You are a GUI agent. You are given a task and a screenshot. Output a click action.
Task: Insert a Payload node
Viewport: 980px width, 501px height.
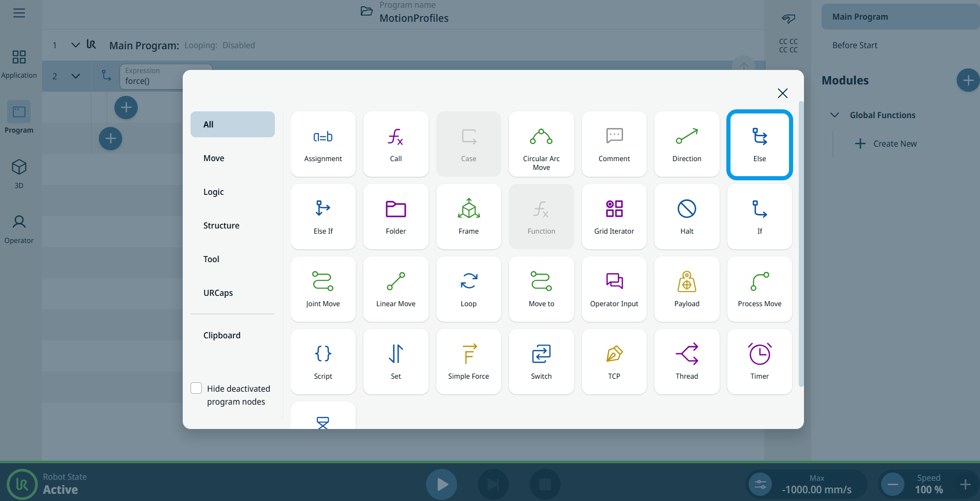point(686,289)
